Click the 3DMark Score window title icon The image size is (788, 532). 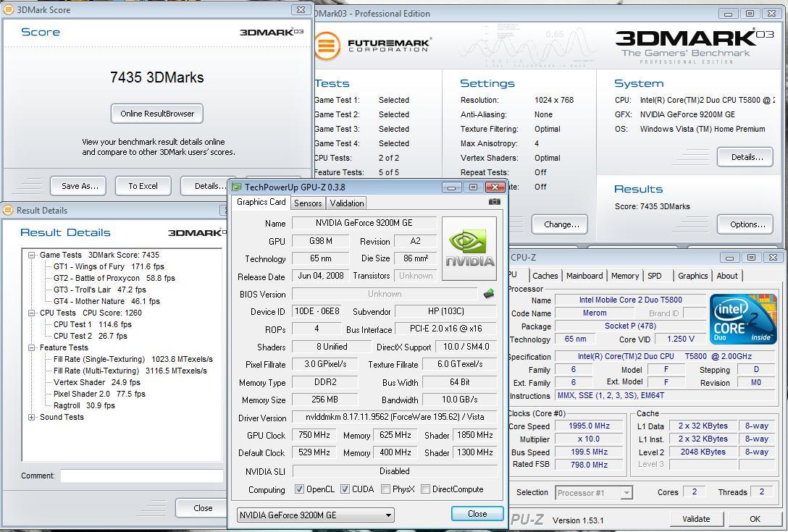(9, 9)
